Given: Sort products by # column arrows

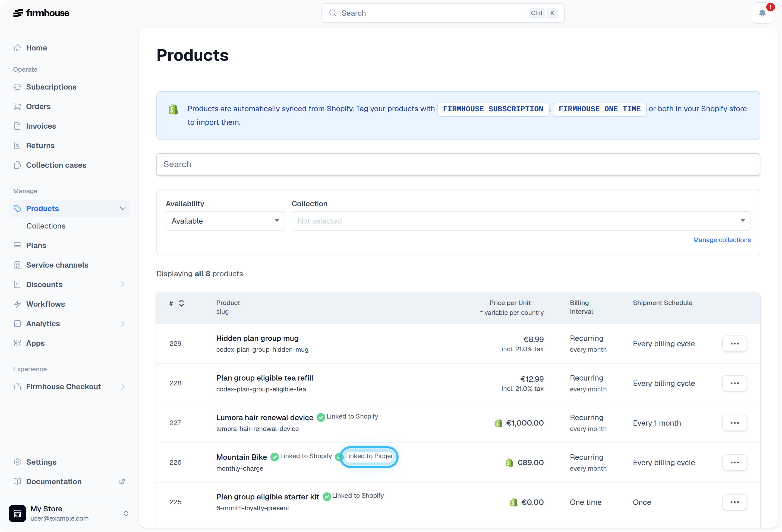Looking at the screenshot, I should 181,303.
